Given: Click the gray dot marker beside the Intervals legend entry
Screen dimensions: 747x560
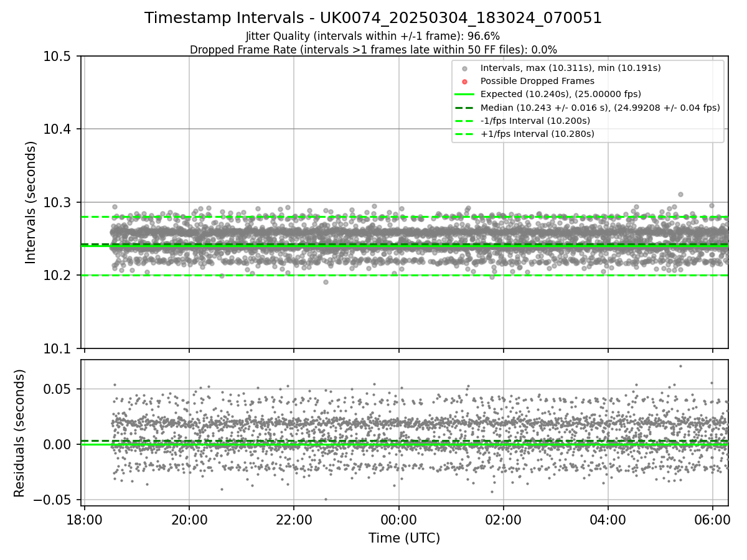Looking at the screenshot, I should pos(464,68).
